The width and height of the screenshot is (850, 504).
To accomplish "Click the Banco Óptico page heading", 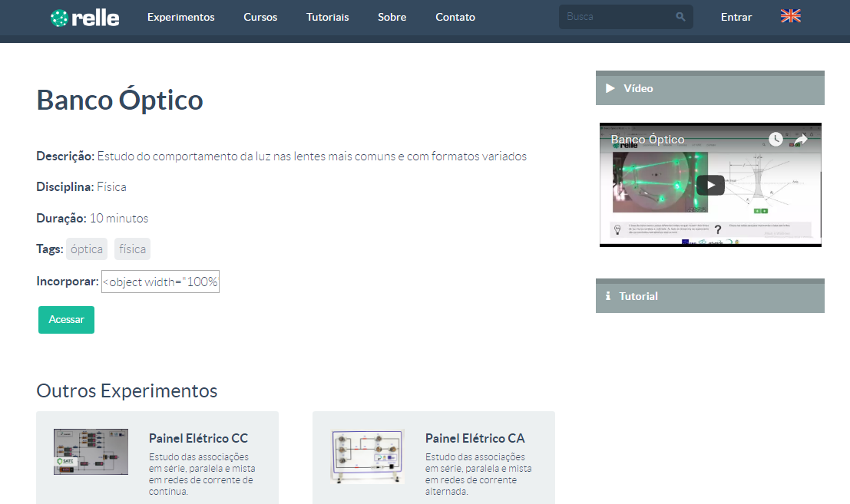I will [x=120, y=100].
